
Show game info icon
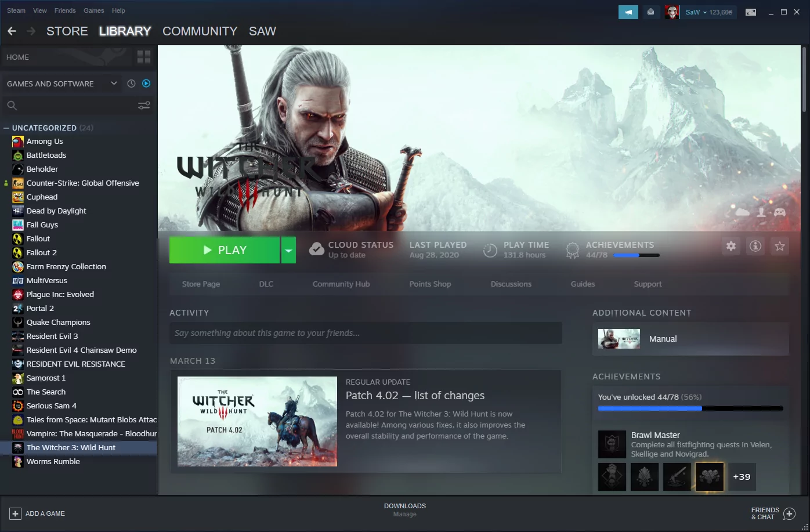[x=755, y=246]
